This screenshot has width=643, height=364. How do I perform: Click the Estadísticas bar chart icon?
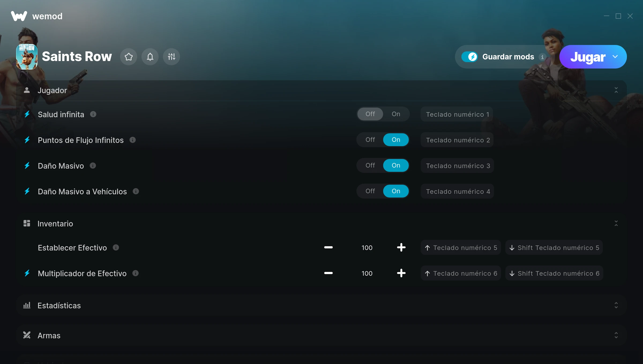click(x=27, y=305)
